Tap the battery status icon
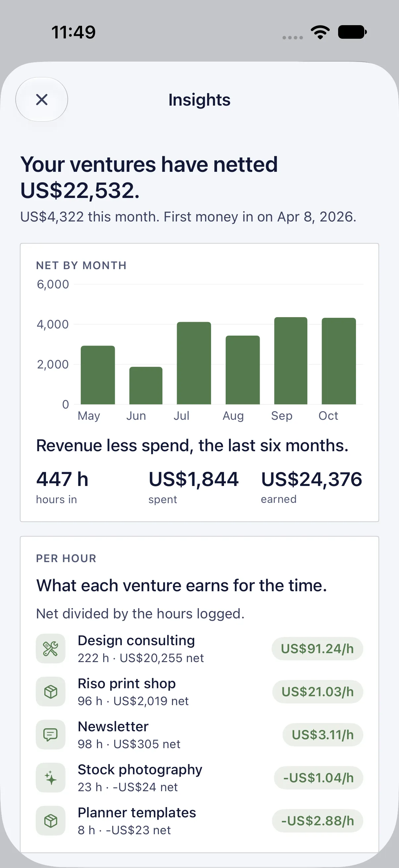Image resolution: width=399 pixels, height=868 pixels. pos(352,32)
